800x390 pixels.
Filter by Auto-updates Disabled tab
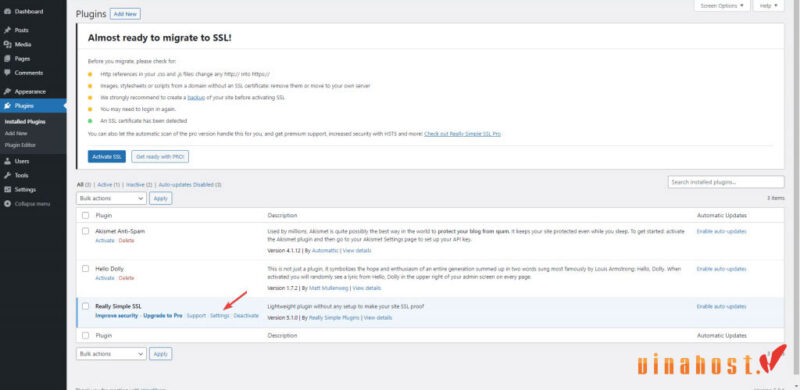coord(190,184)
